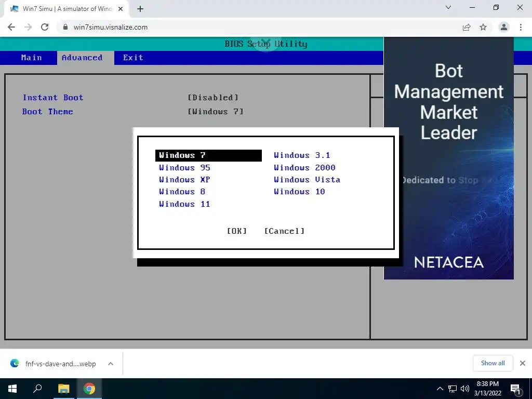This screenshot has height=399, width=532.
Task: Reload the Win7 Simu page
Action: pos(45,27)
